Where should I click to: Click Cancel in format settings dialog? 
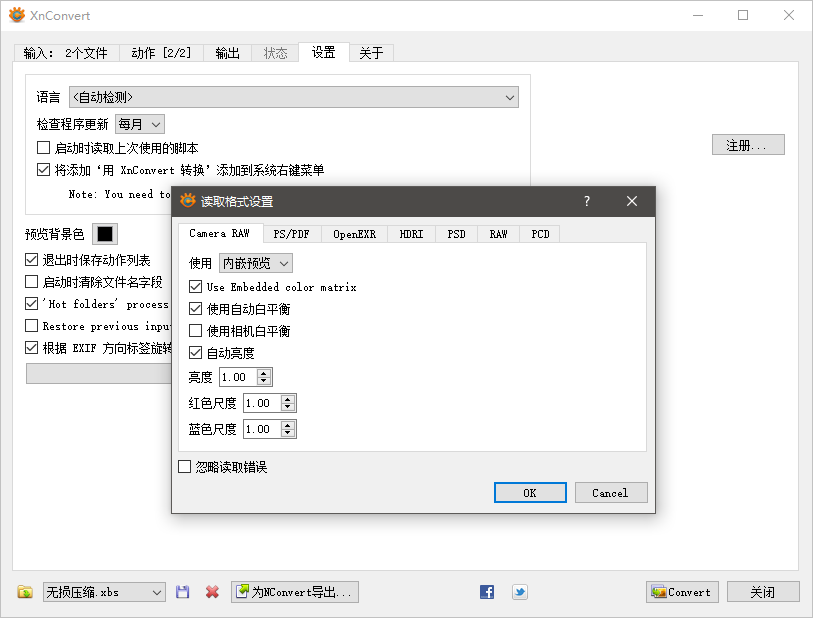pos(611,493)
